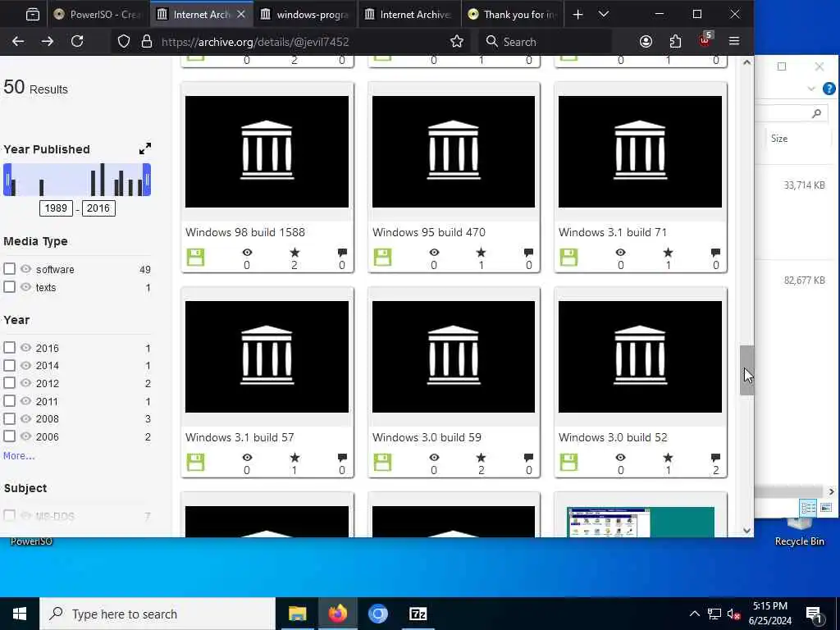
Task: Click left handle of year range slider
Action: coord(7,180)
